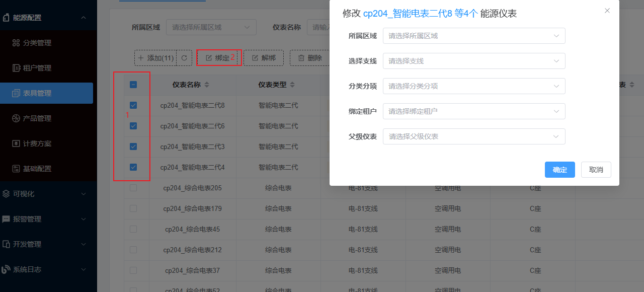Click the 确定 button to confirm

[x=559, y=170]
